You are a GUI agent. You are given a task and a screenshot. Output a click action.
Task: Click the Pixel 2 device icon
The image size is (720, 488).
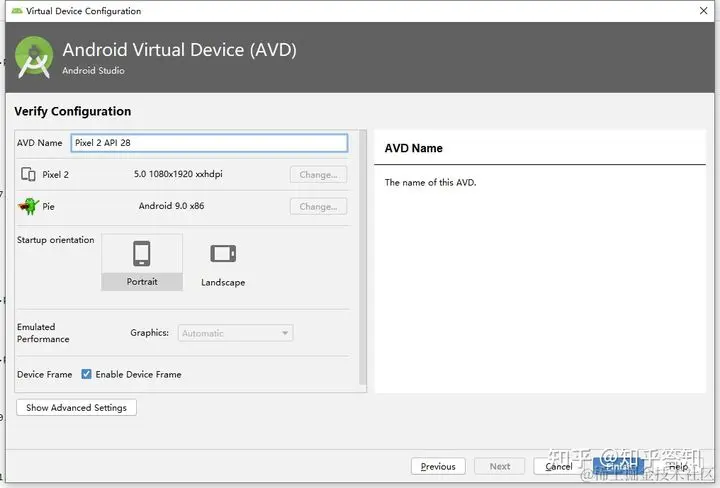[x=28, y=174]
